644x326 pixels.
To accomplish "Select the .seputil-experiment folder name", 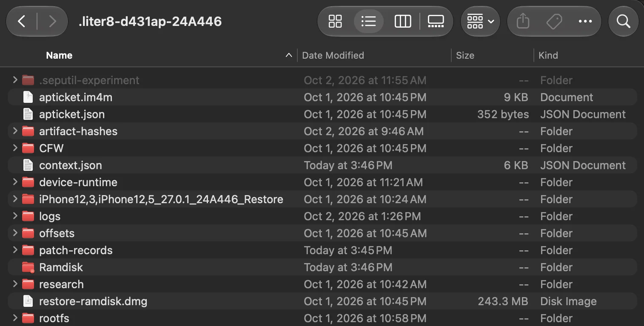I will tap(89, 80).
